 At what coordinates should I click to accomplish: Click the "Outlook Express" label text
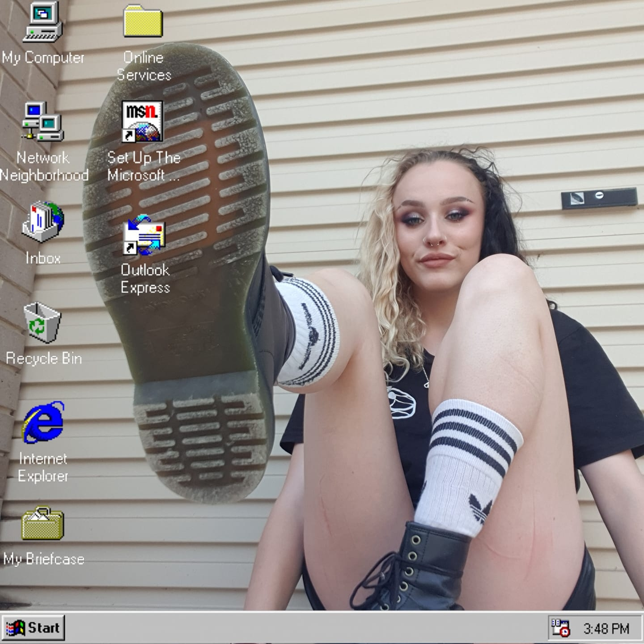click(x=145, y=279)
